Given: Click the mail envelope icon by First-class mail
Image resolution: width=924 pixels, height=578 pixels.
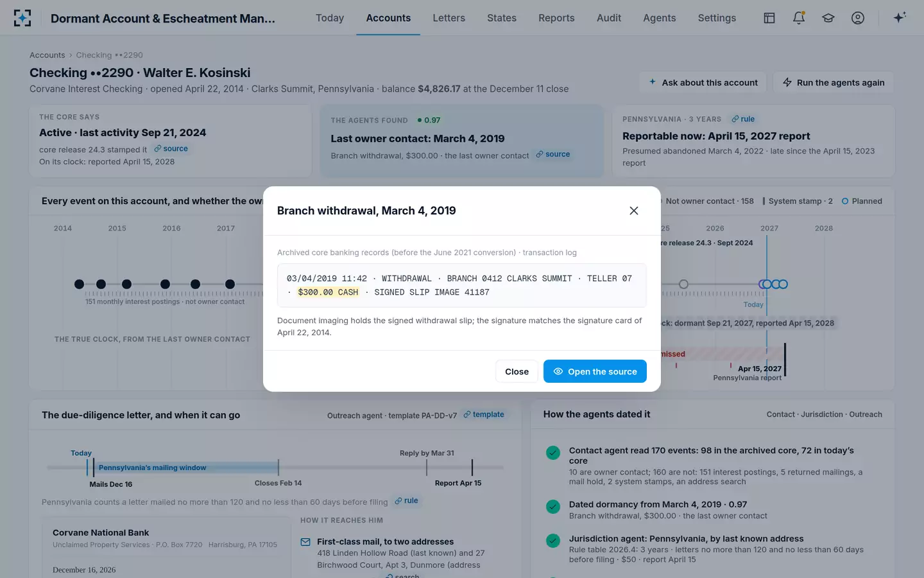Looking at the screenshot, I should (x=305, y=542).
